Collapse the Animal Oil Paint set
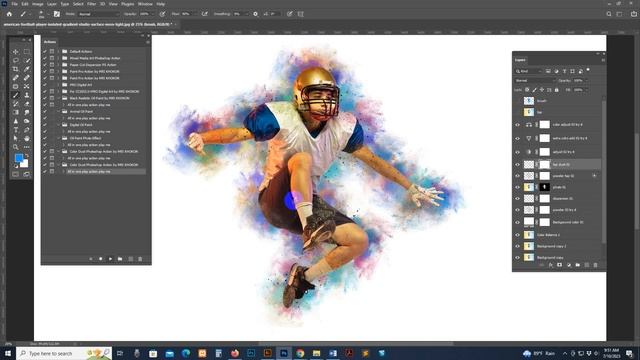The image size is (640, 360). tap(59, 111)
